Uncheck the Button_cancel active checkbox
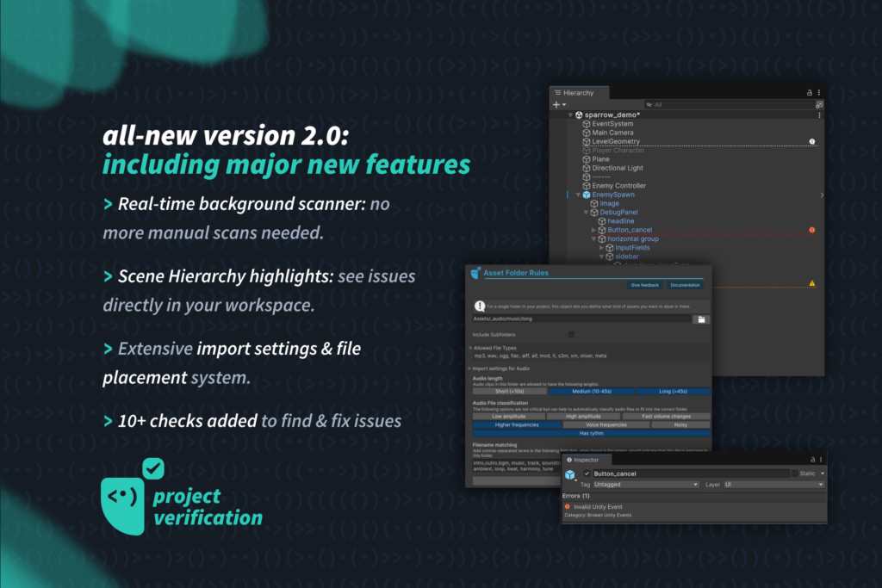This screenshot has height=588, width=882. click(x=587, y=473)
